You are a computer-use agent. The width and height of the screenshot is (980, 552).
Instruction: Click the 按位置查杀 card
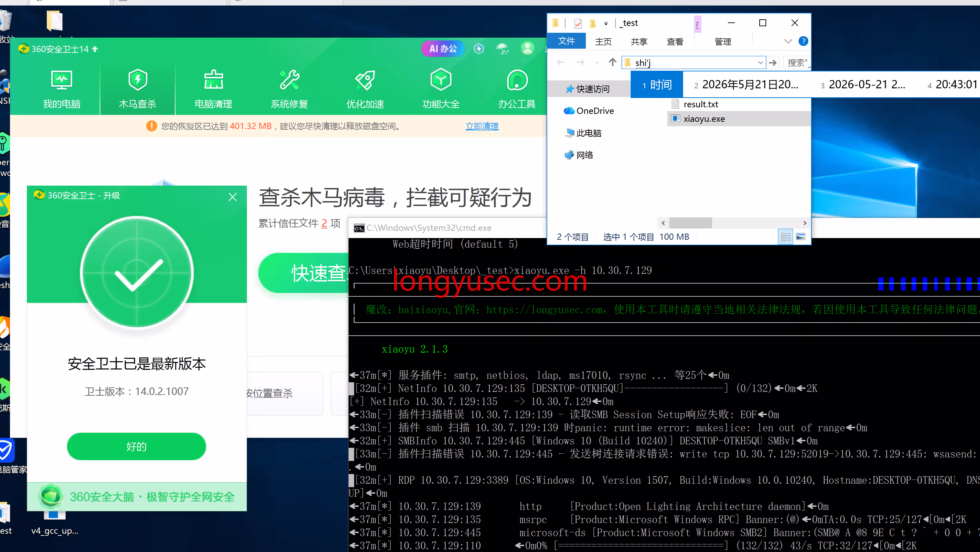tap(284, 393)
